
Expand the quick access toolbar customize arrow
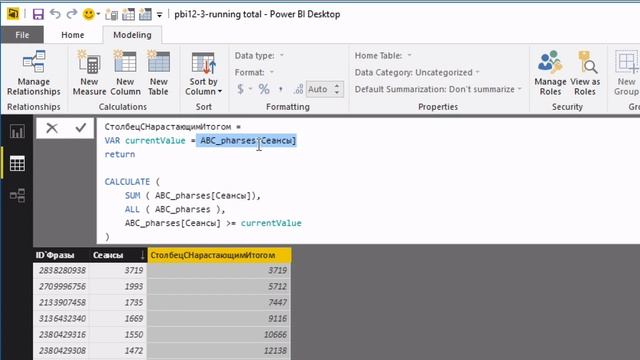tap(160, 15)
